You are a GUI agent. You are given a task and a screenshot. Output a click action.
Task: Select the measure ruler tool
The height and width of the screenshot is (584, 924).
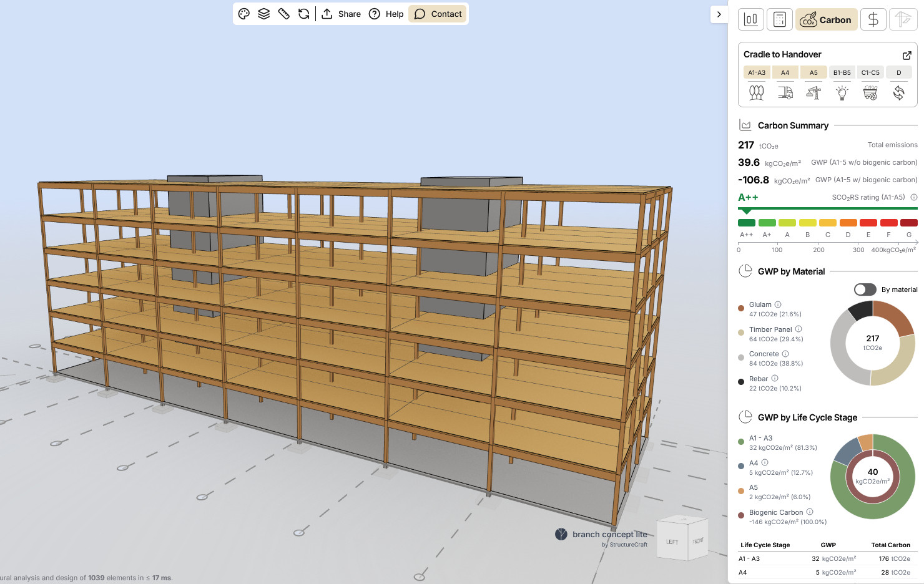284,14
